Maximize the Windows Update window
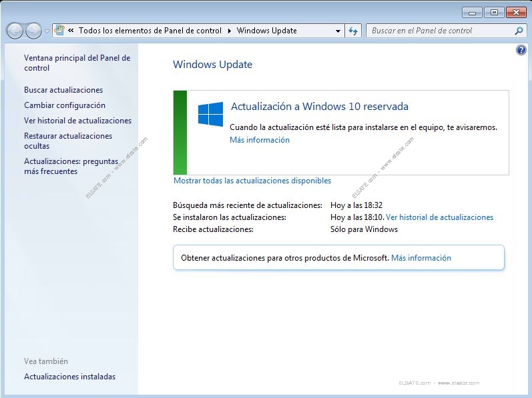This screenshot has height=398, width=532. [494, 13]
